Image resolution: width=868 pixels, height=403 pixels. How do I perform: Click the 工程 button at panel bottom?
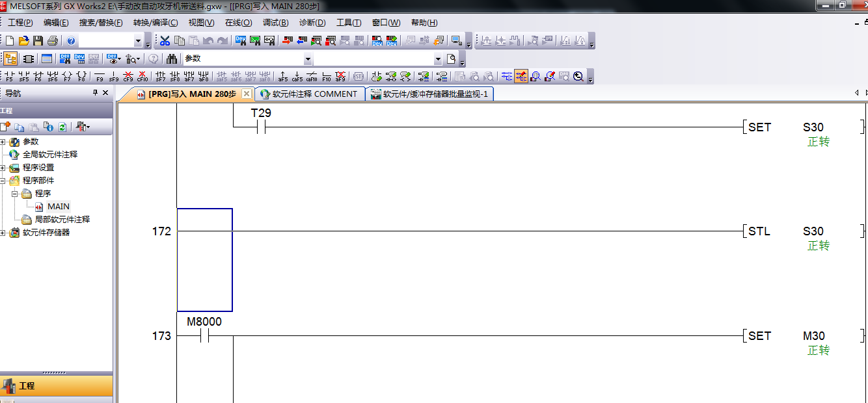(x=26, y=385)
